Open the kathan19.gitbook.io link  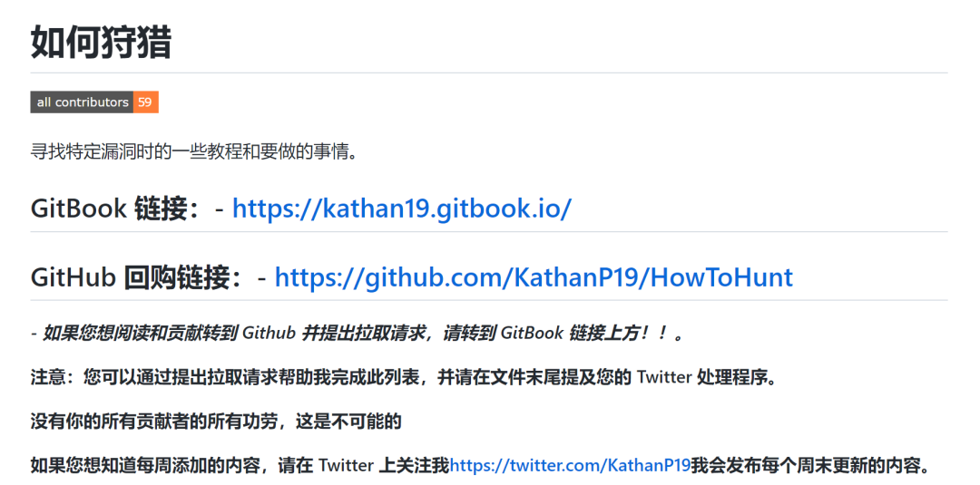[x=401, y=209]
